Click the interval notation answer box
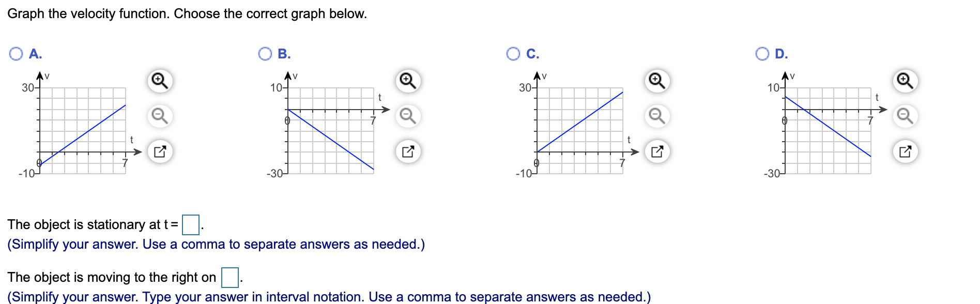980x304 pixels. 231,277
